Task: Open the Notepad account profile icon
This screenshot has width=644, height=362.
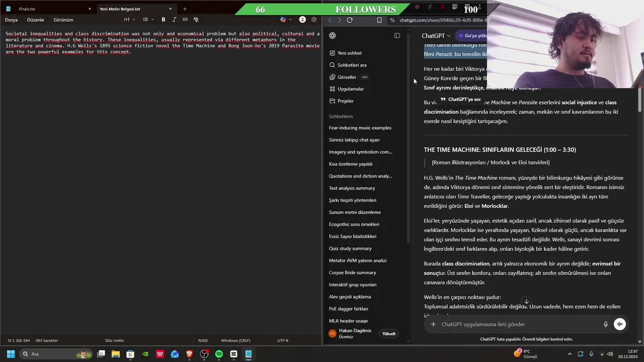Action: [x=302, y=20]
